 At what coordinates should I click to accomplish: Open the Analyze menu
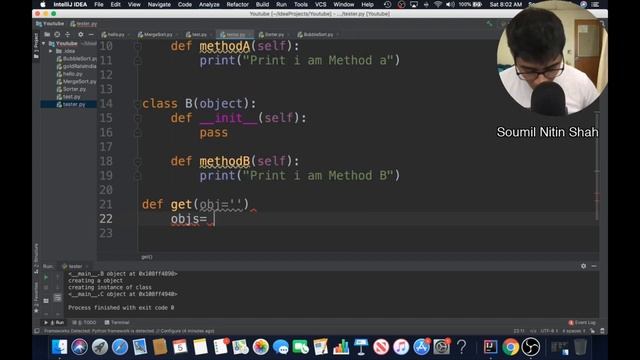tap(209, 4)
